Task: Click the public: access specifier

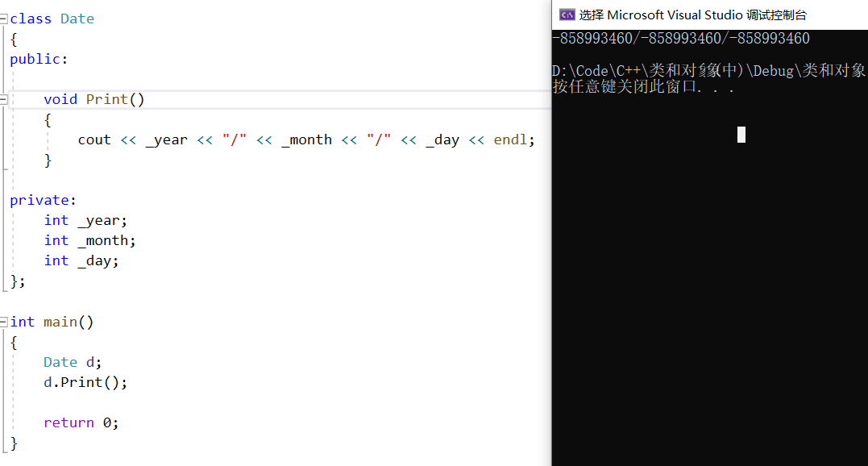Action: click(35, 59)
